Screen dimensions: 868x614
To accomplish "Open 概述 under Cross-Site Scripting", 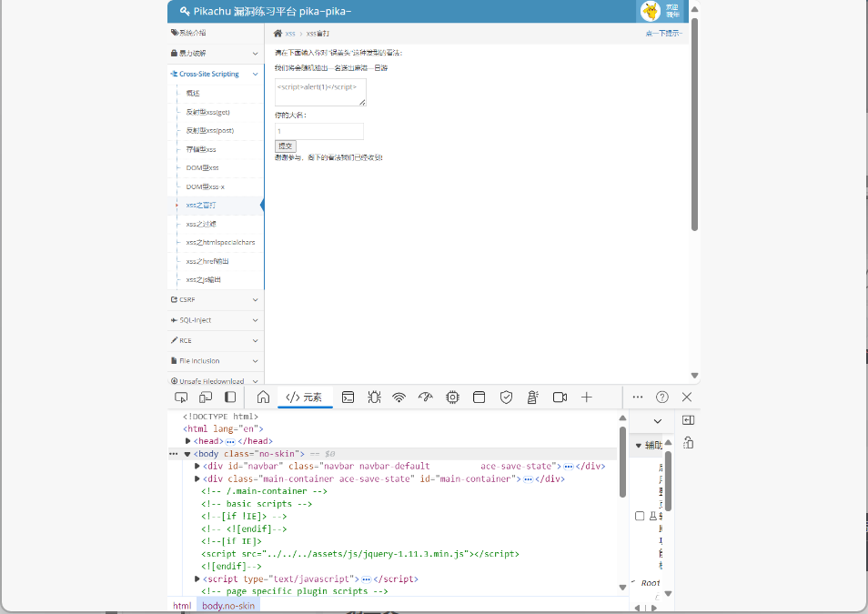I will pos(193,93).
